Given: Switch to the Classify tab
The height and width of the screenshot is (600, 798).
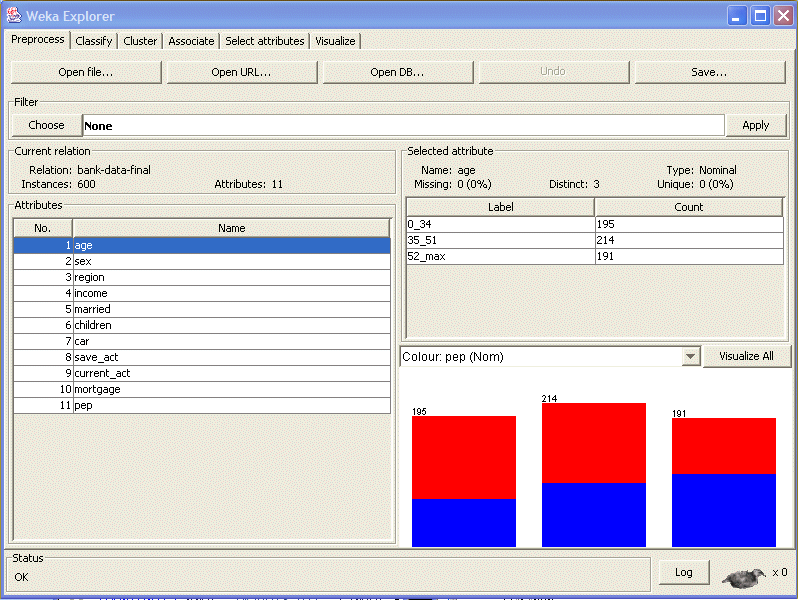Looking at the screenshot, I should click(x=94, y=41).
